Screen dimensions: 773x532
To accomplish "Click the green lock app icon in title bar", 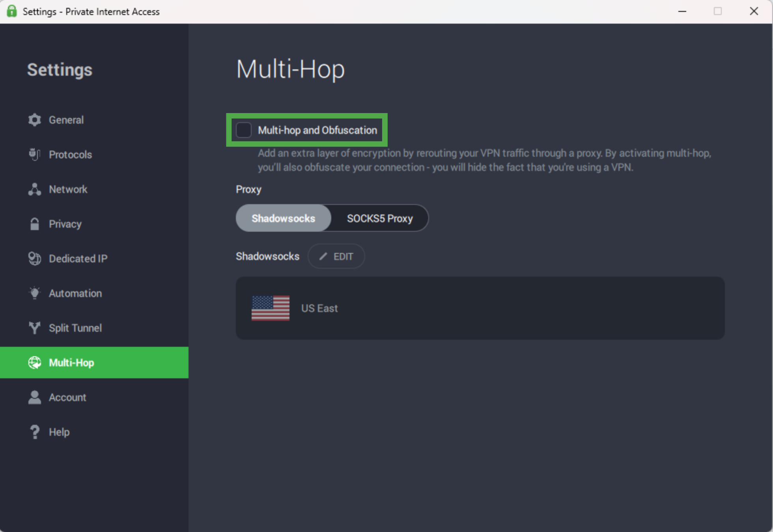I will 12,11.
